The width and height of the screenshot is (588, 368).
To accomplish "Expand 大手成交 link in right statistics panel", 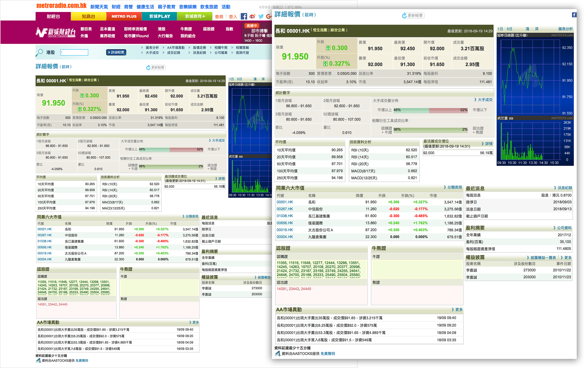I will click(x=483, y=100).
